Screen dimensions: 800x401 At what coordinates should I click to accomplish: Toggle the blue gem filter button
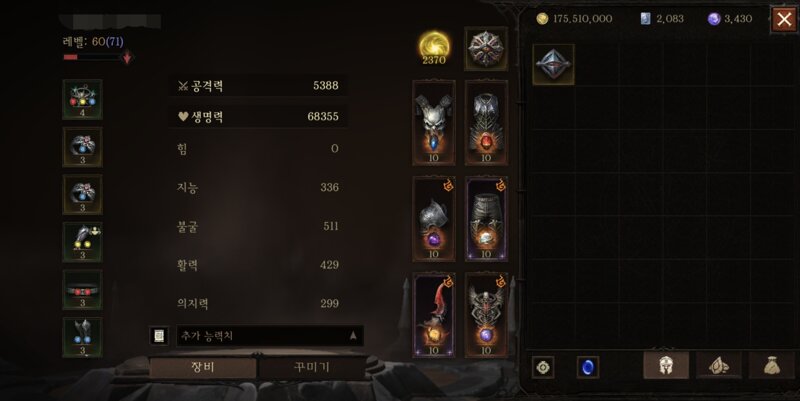(588, 367)
